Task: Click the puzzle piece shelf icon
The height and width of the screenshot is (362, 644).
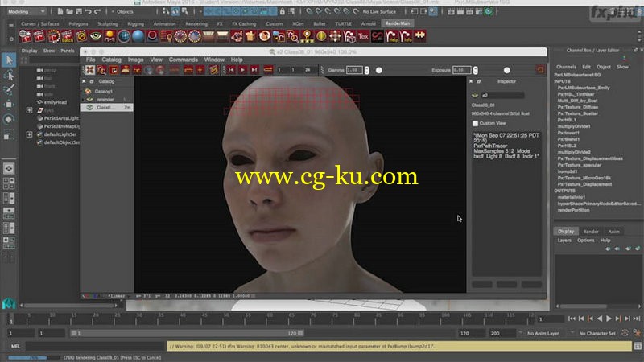Action: pos(420,36)
